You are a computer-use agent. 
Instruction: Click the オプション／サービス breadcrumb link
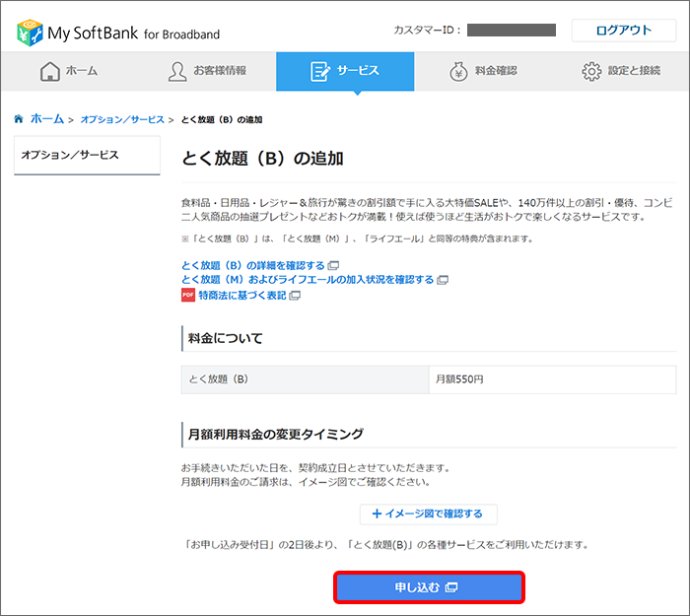(x=122, y=119)
